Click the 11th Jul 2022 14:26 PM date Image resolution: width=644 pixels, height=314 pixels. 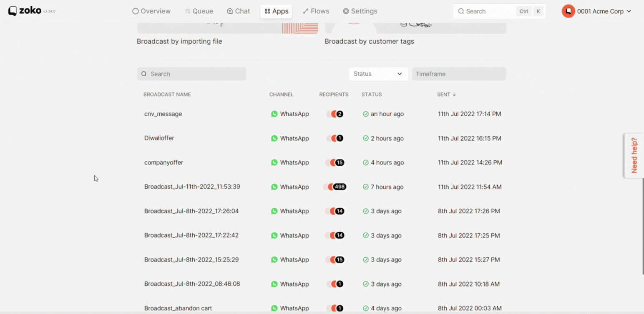pyautogui.click(x=470, y=162)
